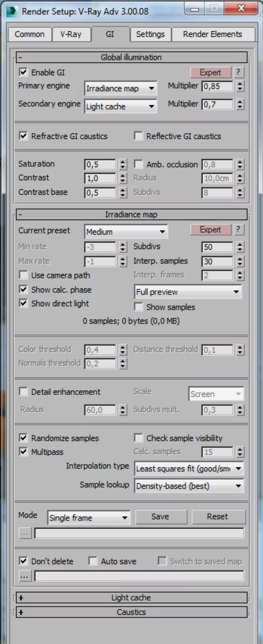Image resolution: width=263 pixels, height=644 pixels.
Task: Open the Render Elements tab
Action: pos(212,34)
